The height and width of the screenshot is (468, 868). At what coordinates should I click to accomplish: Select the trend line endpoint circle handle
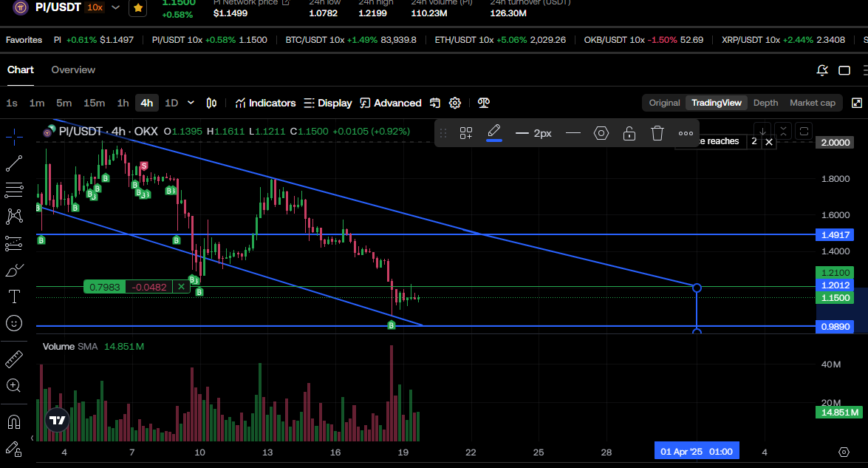pos(697,288)
